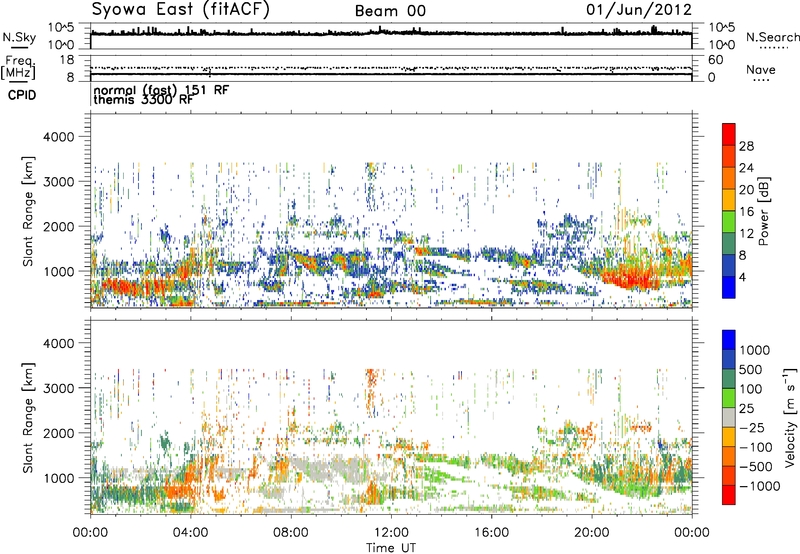The width and height of the screenshot is (800, 554).
Task: Click the 'Slant Range [km]' label of power panel
Action: click(28, 211)
